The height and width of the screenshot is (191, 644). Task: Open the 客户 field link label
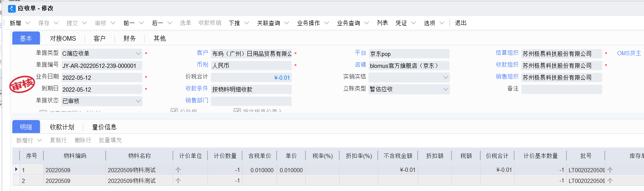point(202,53)
